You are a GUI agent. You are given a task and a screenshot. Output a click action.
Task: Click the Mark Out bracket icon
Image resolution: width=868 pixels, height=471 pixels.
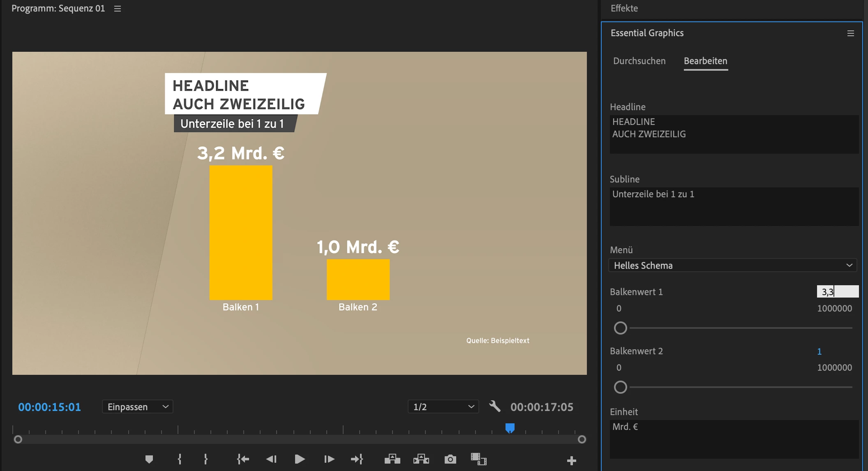tap(206, 459)
